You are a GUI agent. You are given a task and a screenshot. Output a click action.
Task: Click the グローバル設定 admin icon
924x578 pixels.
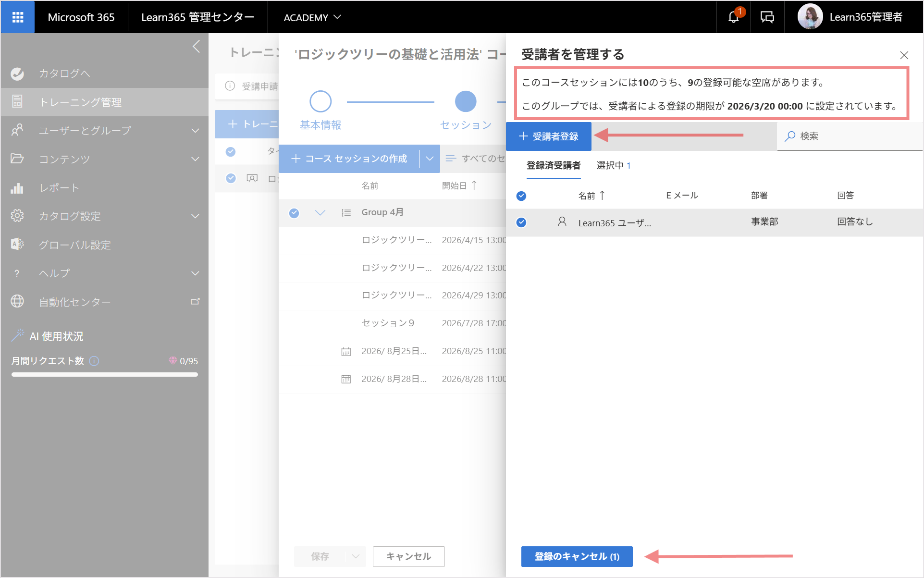tap(17, 244)
